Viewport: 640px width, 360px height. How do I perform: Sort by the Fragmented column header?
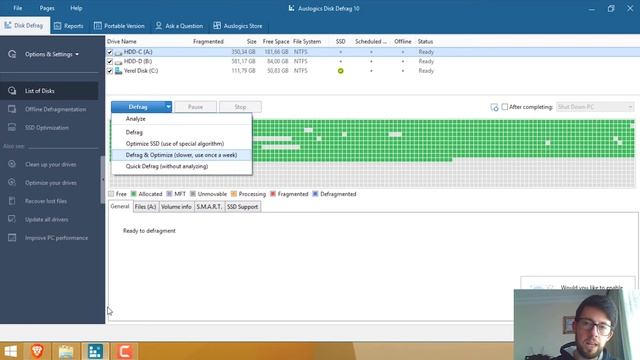coord(208,42)
